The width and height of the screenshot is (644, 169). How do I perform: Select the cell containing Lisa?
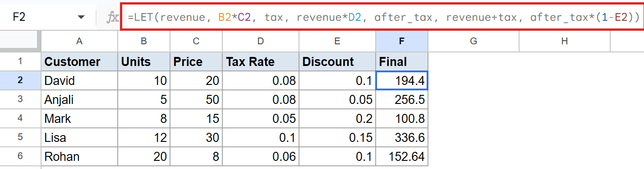[x=79, y=137]
